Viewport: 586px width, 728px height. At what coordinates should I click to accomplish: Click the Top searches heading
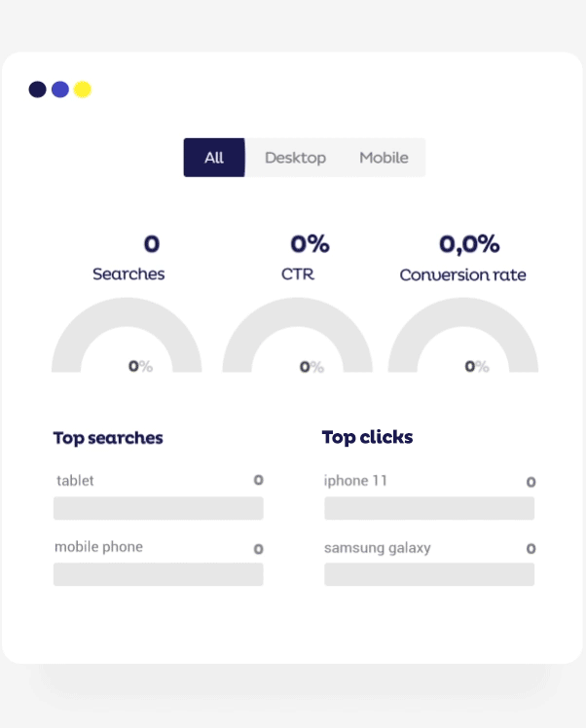(108, 438)
